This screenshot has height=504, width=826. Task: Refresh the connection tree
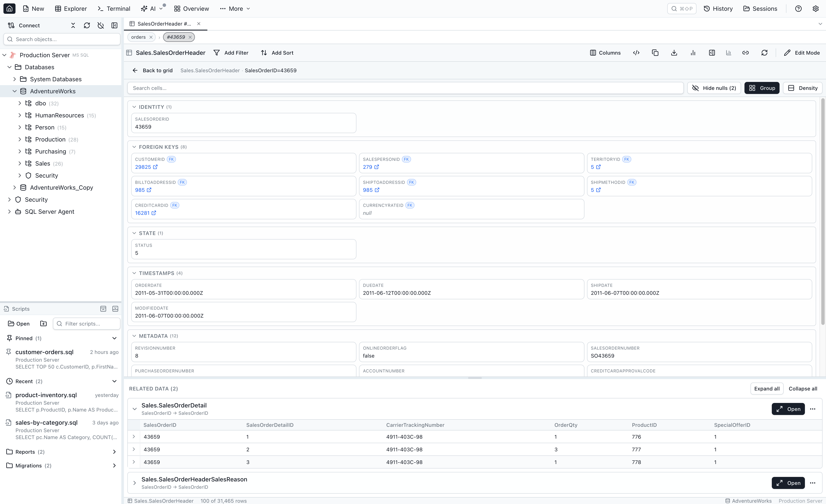[87, 25]
